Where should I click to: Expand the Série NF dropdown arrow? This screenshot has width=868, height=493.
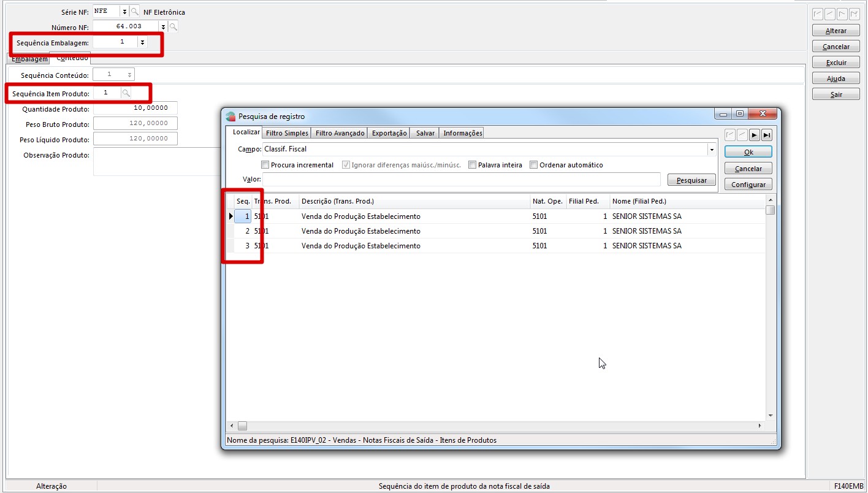pos(124,12)
